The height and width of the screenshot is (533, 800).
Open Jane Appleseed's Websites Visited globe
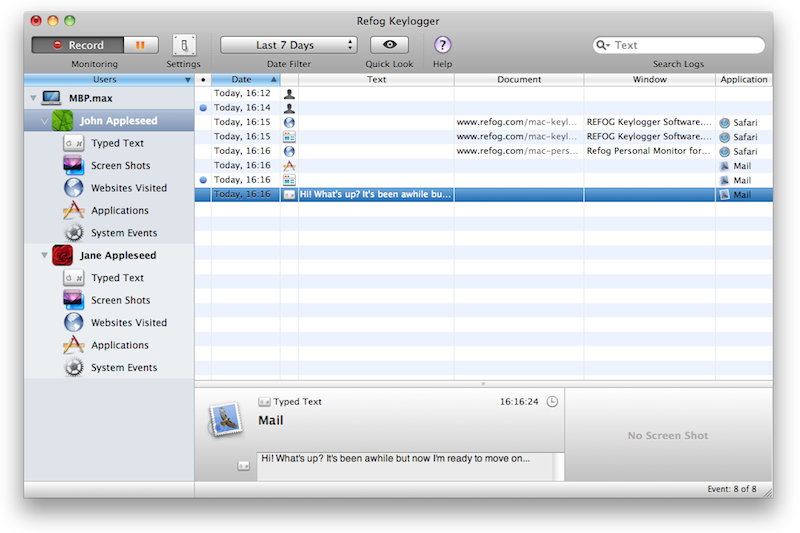pos(73,322)
